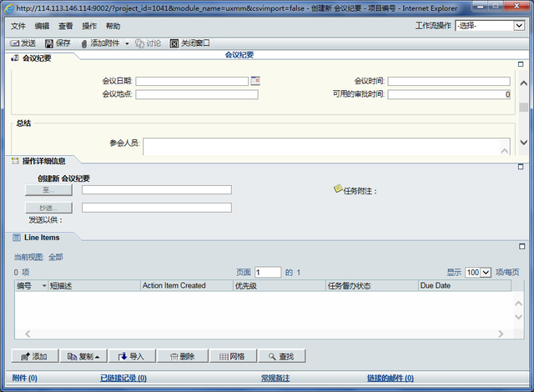Click the CC recipient input field

click(157, 208)
